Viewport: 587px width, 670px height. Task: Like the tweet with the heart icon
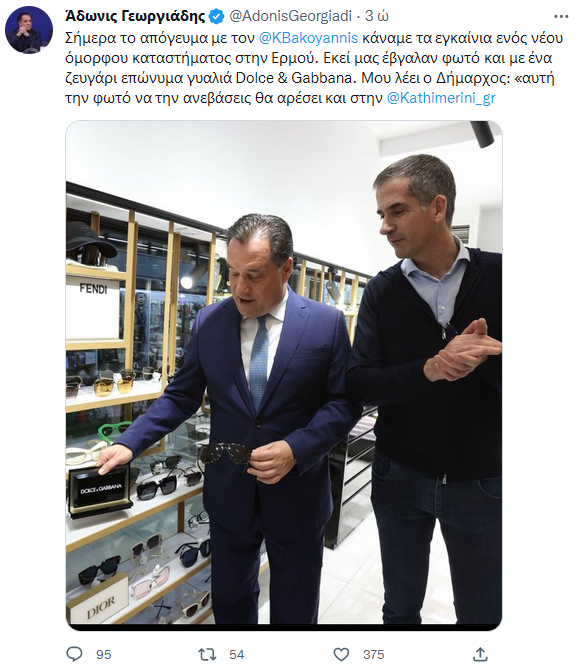[341, 654]
